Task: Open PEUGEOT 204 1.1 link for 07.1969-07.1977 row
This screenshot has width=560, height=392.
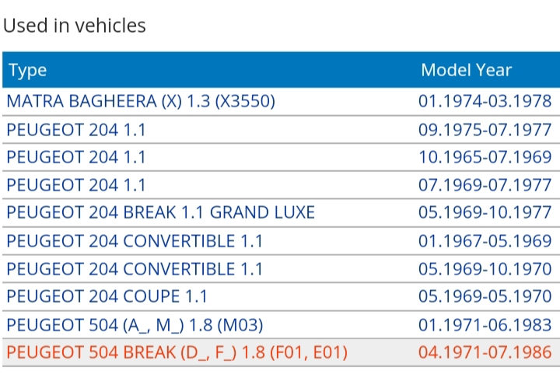Action: (x=76, y=185)
